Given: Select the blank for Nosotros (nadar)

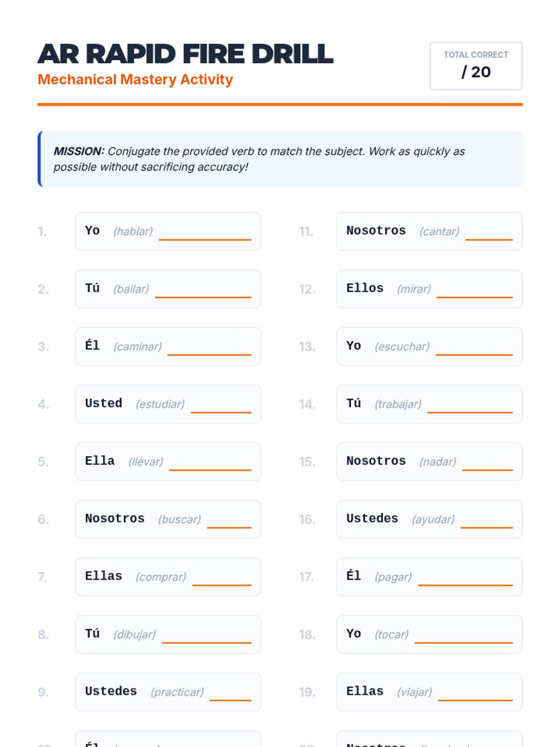Looking at the screenshot, I should click(x=487, y=463).
